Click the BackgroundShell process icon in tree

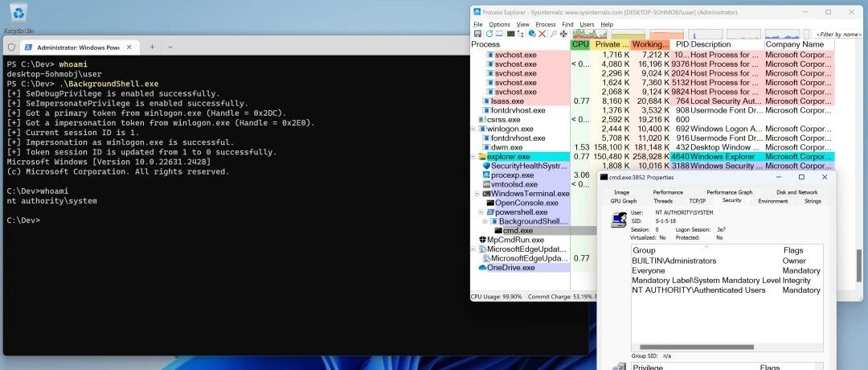point(495,221)
